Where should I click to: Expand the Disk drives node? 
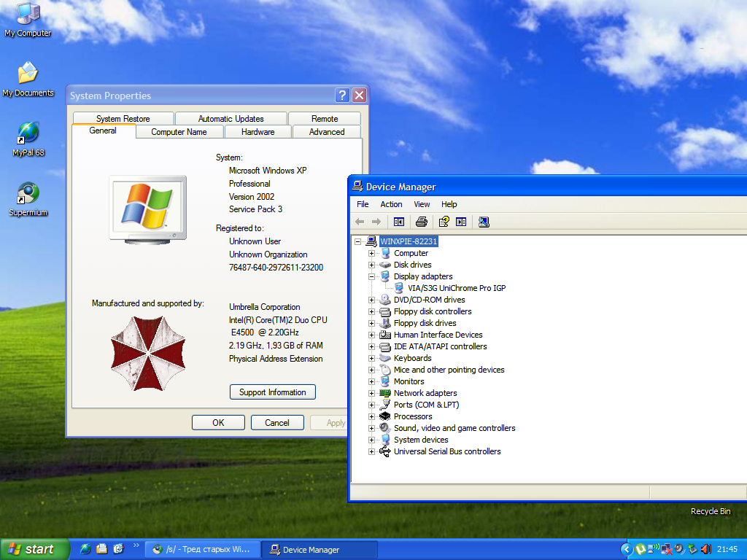pos(371,265)
